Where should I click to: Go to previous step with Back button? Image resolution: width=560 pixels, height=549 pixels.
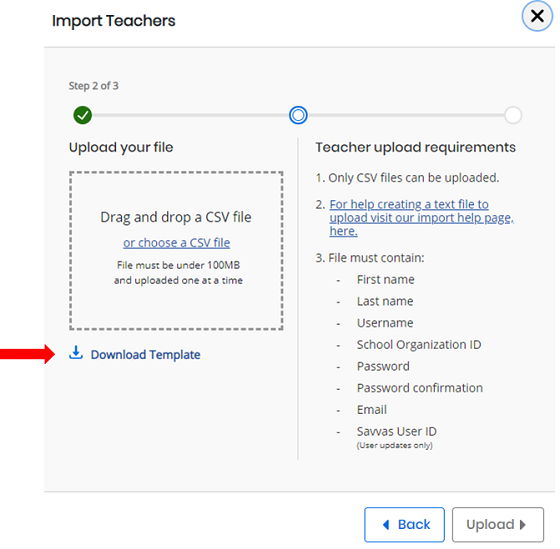pyautogui.click(x=404, y=524)
